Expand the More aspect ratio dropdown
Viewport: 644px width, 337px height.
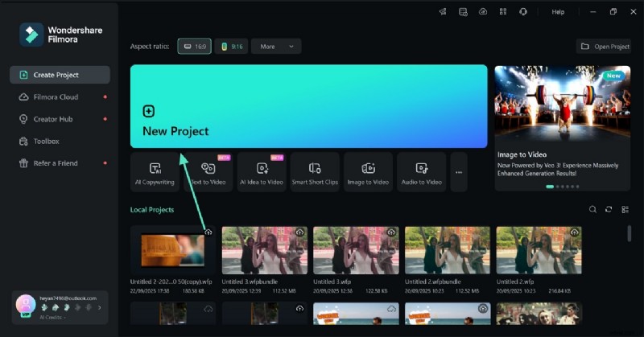click(x=276, y=47)
